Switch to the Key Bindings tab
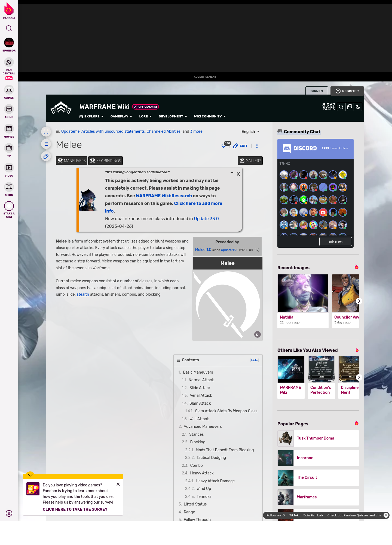 point(105,161)
